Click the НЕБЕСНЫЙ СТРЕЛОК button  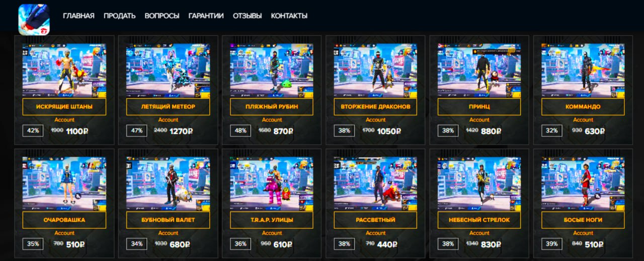(x=479, y=220)
